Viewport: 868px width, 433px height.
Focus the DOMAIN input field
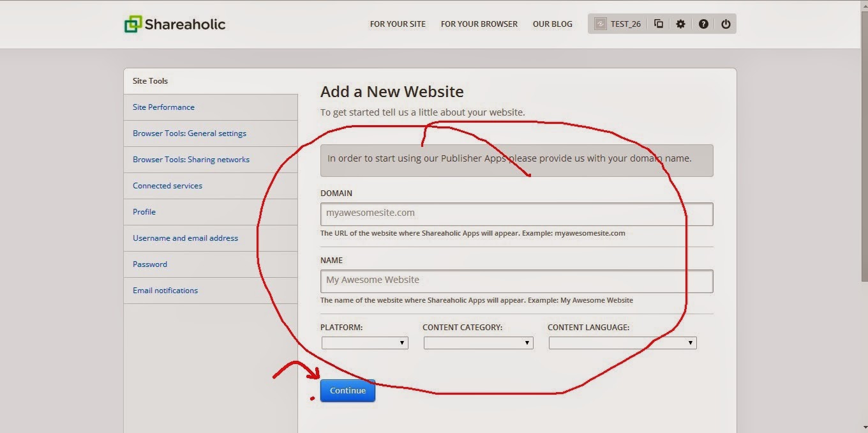[x=516, y=214]
